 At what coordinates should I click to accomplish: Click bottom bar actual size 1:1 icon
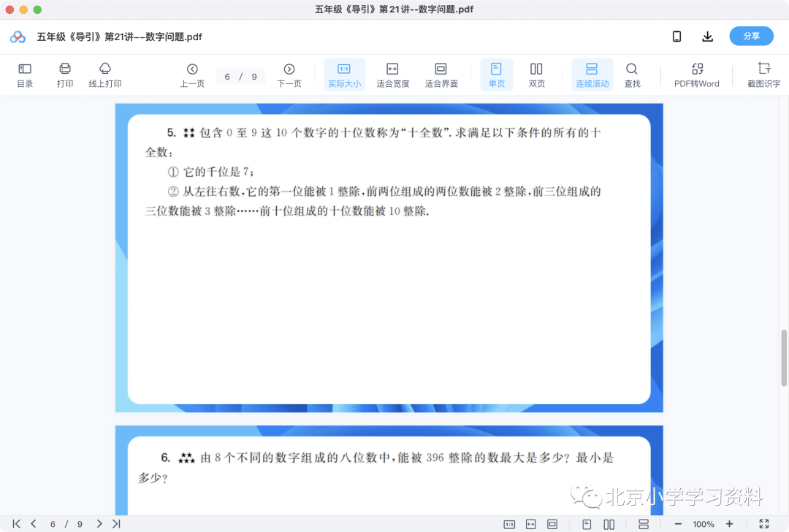point(509,525)
